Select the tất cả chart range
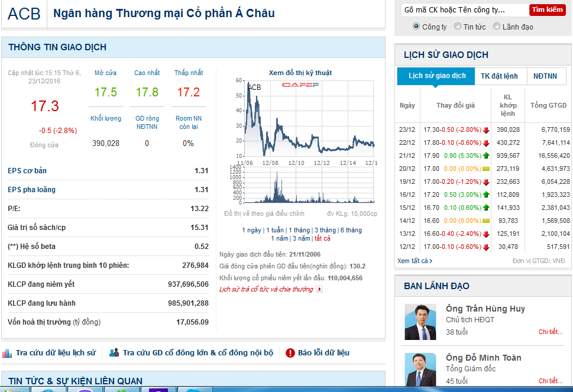This screenshot has width=573, height=392. pyautogui.click(x=322, y=238)
